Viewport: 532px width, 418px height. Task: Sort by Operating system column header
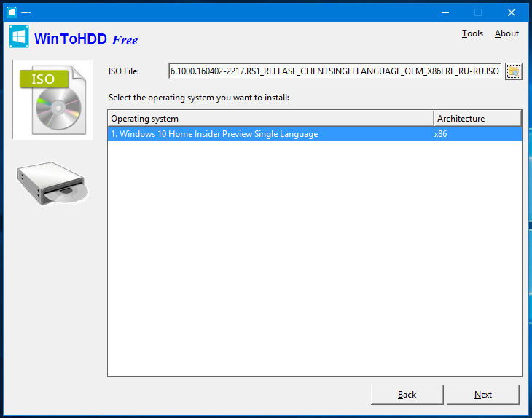click(x=271, y=119)
